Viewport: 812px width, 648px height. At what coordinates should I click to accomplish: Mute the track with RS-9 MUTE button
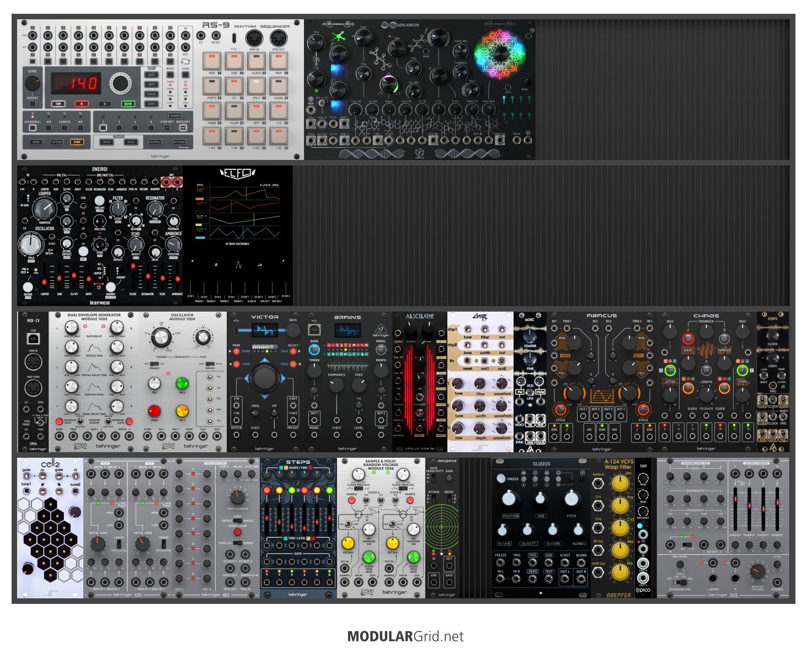pyautogui.click(x=107, y=142)
